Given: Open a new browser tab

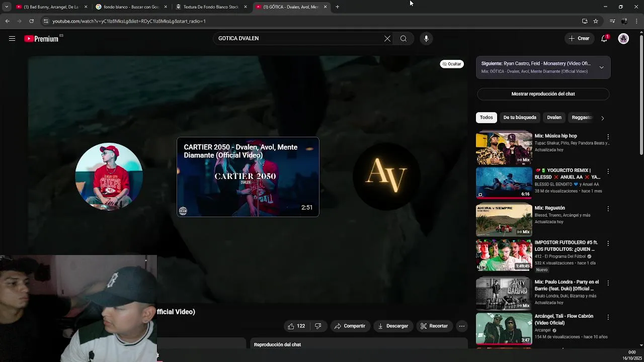Looking at the screenshot, I should point(337,7).
